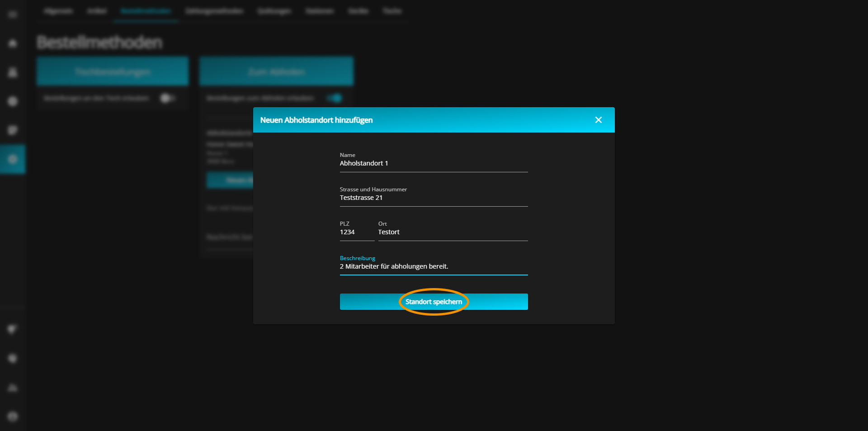Open the Zahlungsmethoden tab

[214, 11]
